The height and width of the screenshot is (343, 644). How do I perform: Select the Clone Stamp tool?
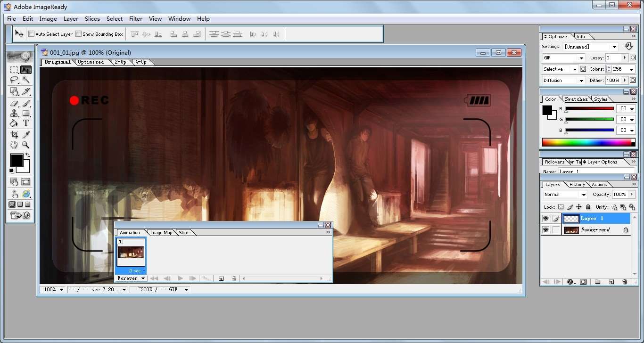[14, 113]
